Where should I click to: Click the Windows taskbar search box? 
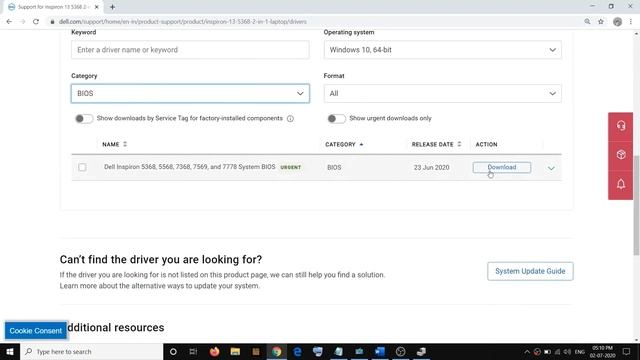click(91, 351)
